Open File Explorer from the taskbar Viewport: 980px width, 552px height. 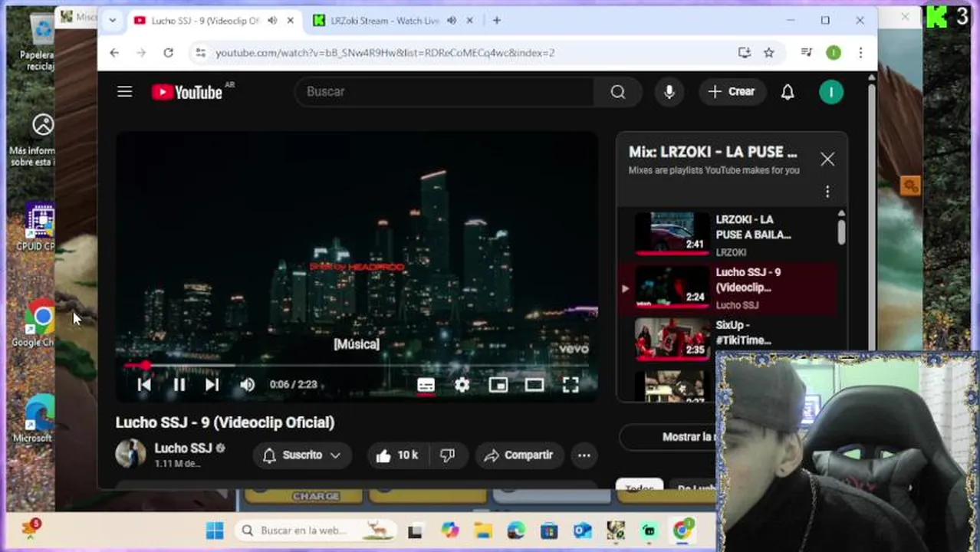[482, 531]
